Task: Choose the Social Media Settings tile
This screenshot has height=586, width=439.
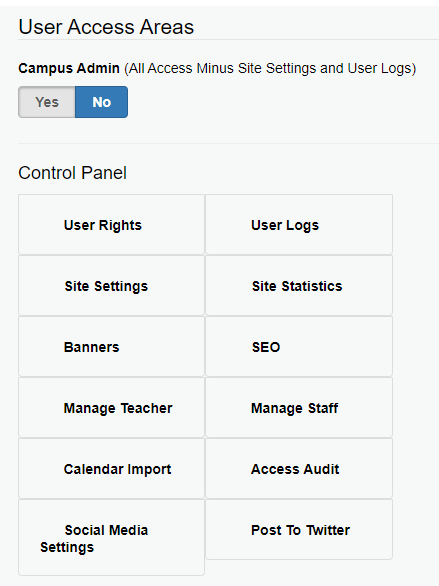Action: (111, 537)
